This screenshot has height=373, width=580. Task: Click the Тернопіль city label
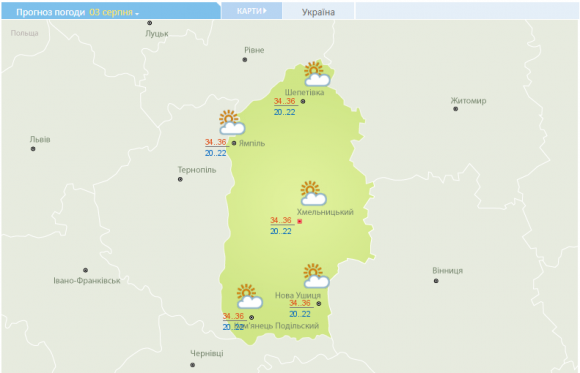[x=197, y=170]
